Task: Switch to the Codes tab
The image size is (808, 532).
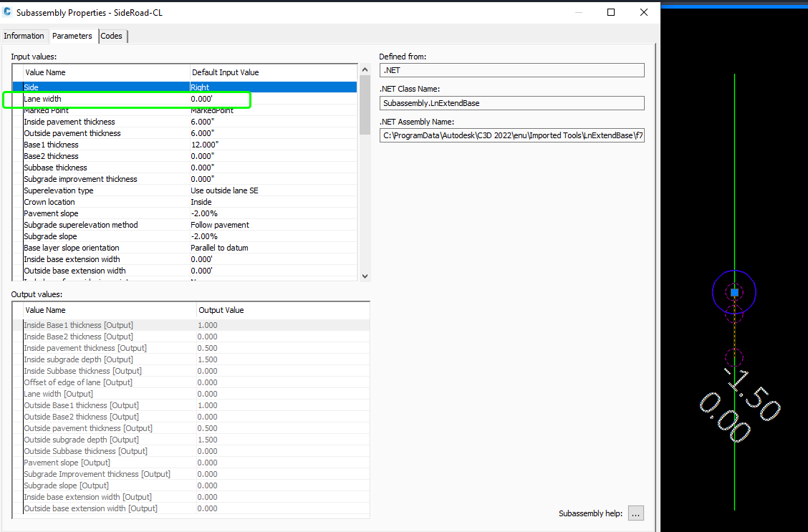Action: [112, 36]
